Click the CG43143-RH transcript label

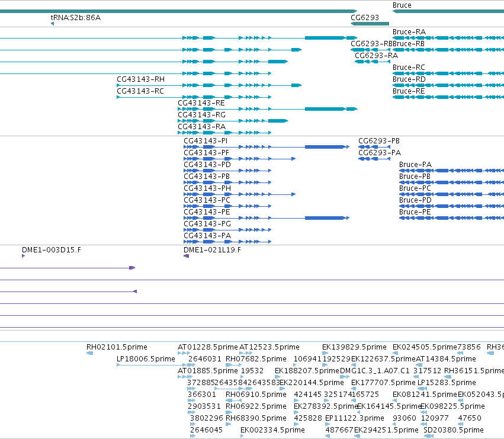tap(140, 79)
